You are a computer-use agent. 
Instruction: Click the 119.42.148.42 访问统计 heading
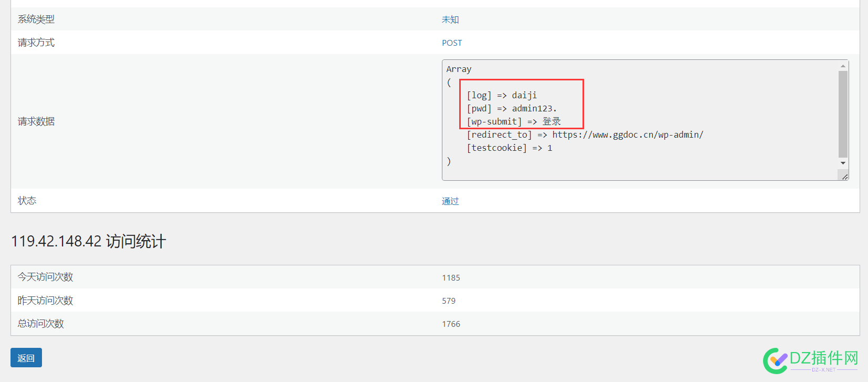[89, 241]
